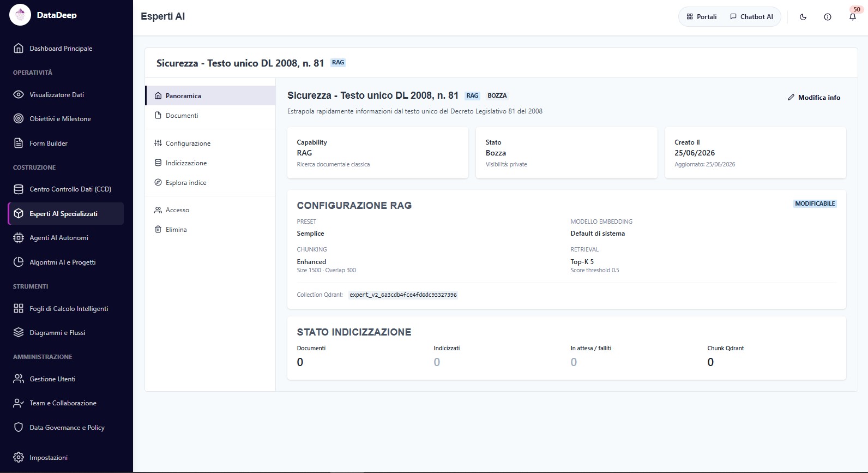Click 'Enhanced' chunking value
This screenshot has height=473, width=868.
click(x=311, y=262)
